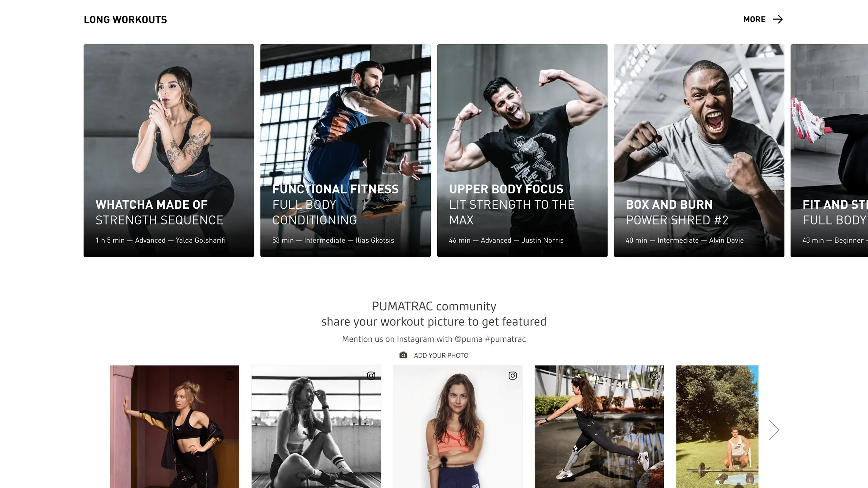Image resolution: width=868 pixels, height=488 pixels.
Task: Open Functional Fitness Full Body Conditioning card
Action: (345, 151)
